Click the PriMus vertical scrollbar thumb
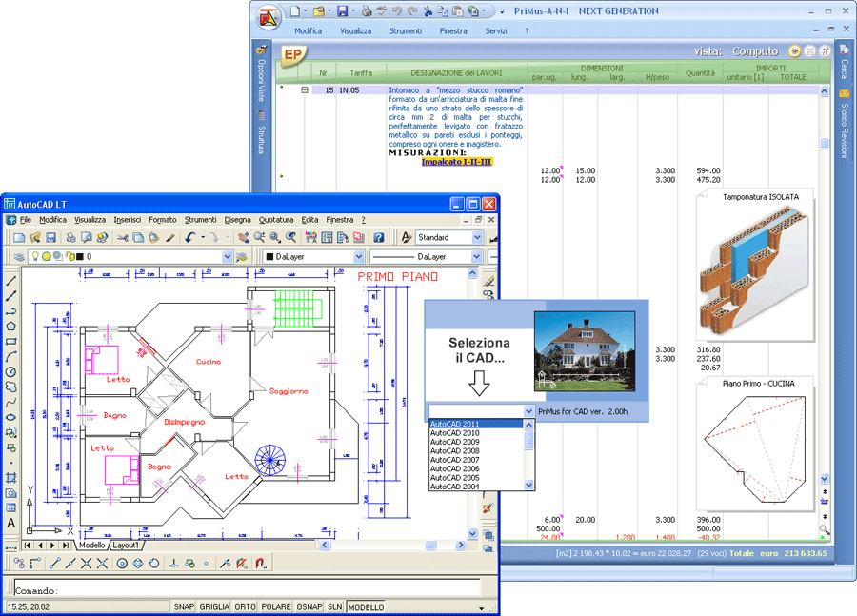Screen dimensions: 857x616 pyautogui.click(x=825, y=144)
